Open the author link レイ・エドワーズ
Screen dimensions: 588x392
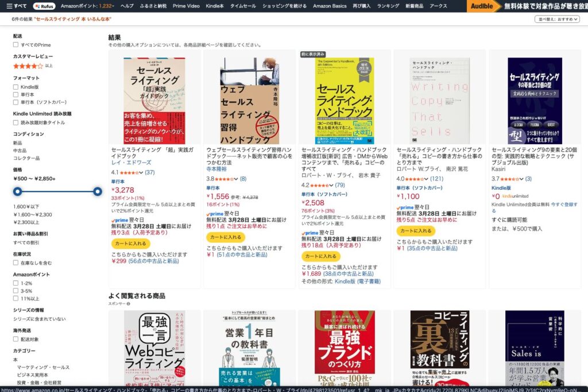(131, 163)
